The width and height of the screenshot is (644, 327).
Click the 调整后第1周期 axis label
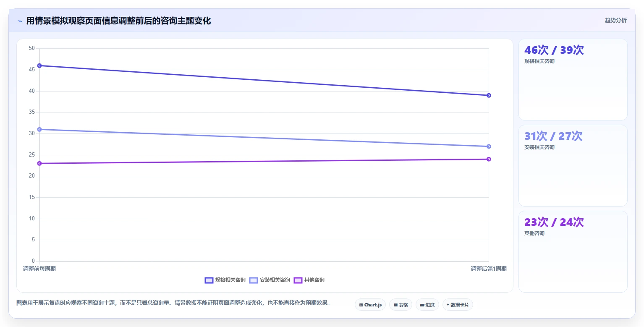(489, 269)
